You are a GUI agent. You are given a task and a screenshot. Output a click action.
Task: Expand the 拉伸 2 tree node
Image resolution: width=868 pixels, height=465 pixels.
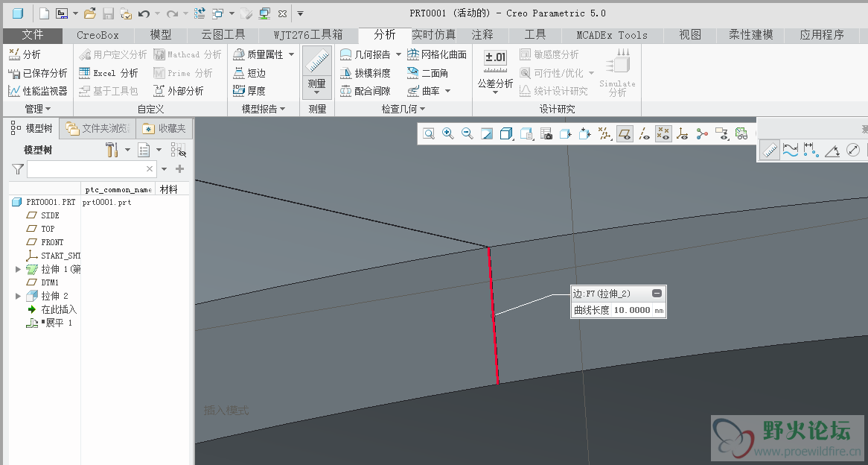(x=18, y=296)
